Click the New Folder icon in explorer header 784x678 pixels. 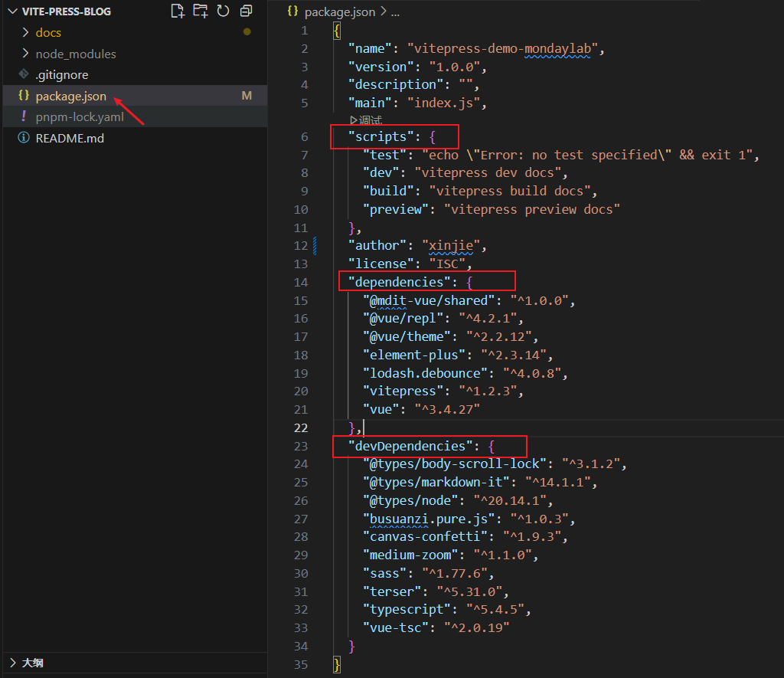pos(200,11)
